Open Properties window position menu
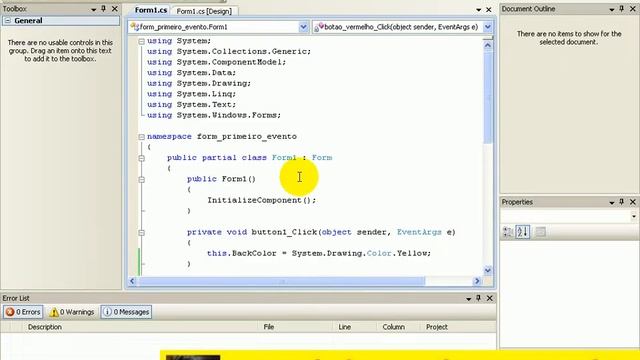The image size is (640, 360). point(611,202)
